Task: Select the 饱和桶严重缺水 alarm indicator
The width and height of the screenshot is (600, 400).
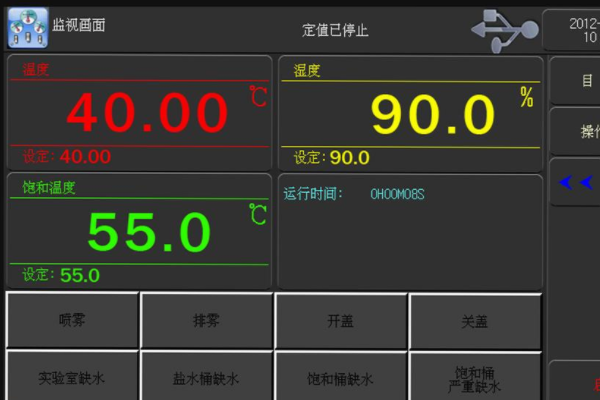Action: coord(475,379)
